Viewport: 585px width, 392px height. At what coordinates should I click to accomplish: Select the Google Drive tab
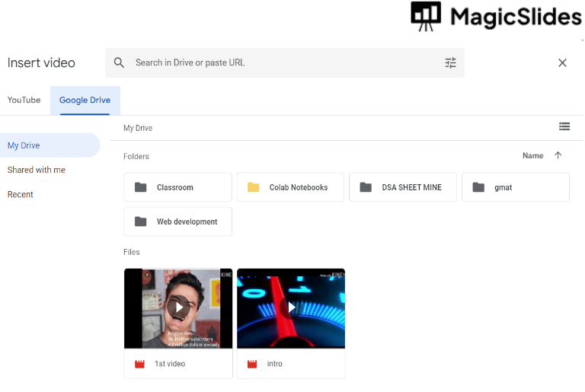point(85,100)
